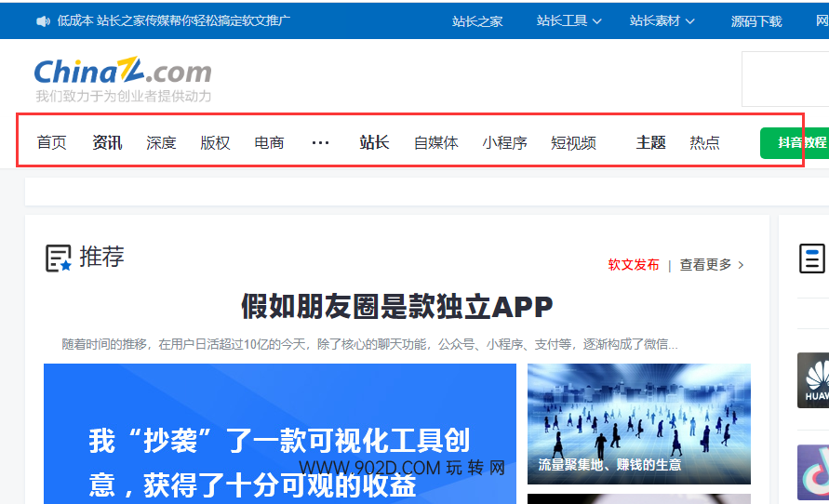Select the 资讯 navigation item
This screenshot has height=504, width=829.
(107, 142)
